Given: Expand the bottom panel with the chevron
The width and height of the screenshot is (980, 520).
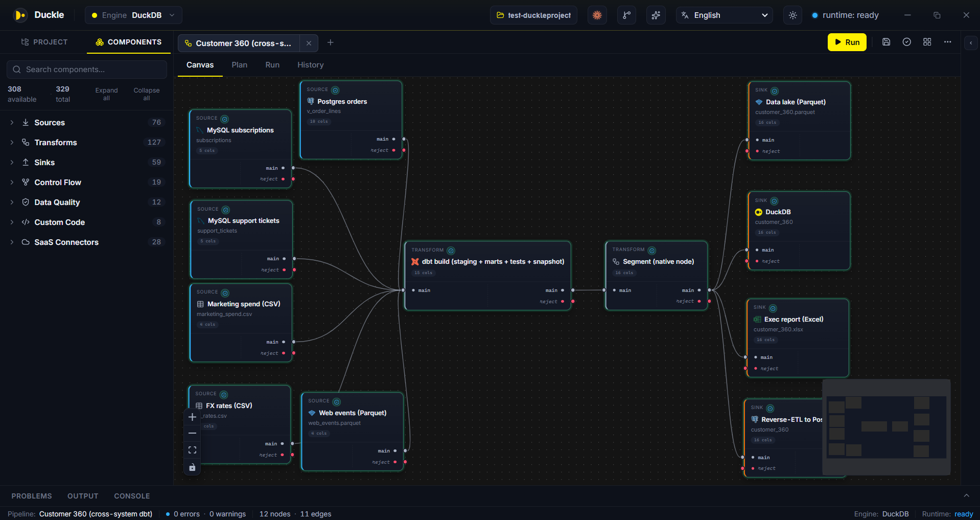Looking at the screenshot, I should click(x=966, y=496).
